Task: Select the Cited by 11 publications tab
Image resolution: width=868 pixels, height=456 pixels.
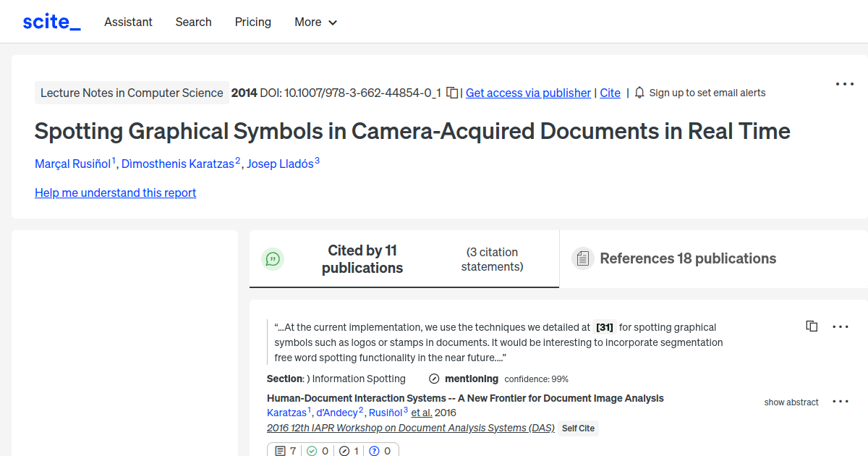Action: pos(362,258)
